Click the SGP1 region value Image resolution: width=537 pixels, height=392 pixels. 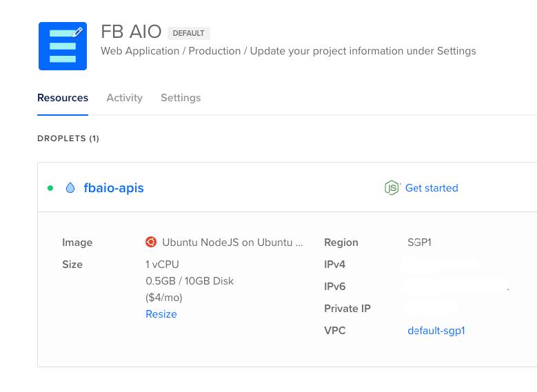[x=419, y=243]
